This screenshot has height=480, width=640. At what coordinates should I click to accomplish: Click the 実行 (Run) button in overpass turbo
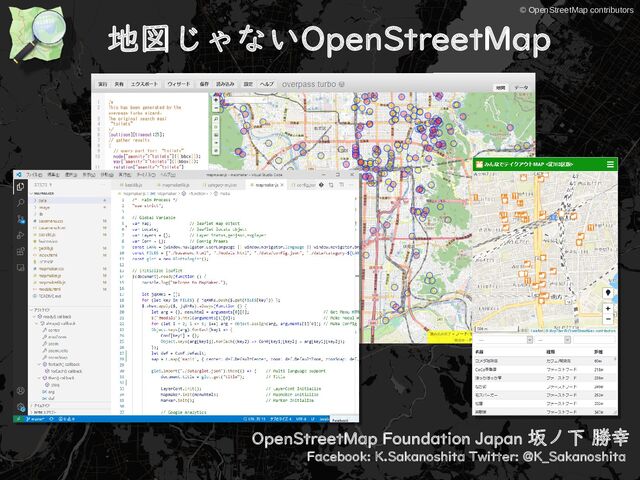tap(103, 84)
